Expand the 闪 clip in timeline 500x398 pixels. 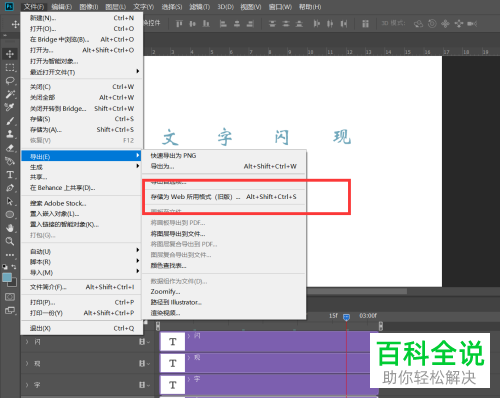pyautogui.click(x=189, y=336)
